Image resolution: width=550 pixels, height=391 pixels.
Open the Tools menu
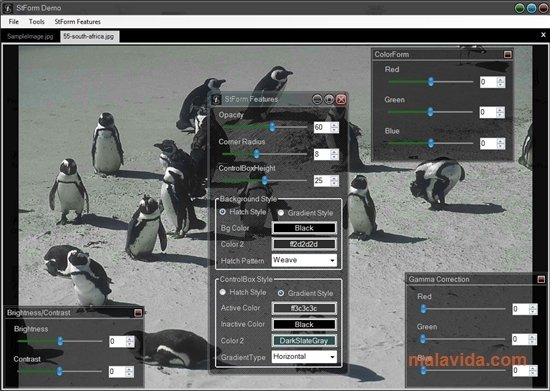click(x=36, y=22)
